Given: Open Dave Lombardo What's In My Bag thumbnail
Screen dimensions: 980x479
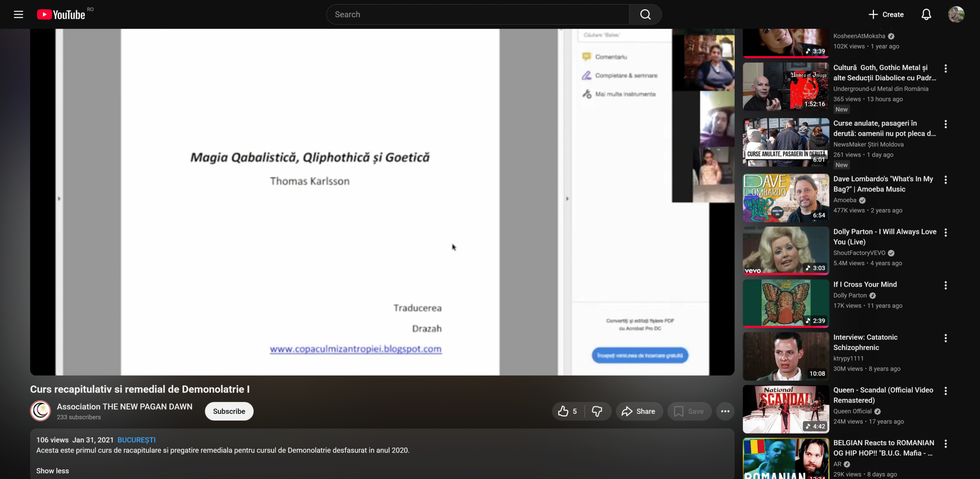Looking at the screenshot, I should tap(786, 198).
